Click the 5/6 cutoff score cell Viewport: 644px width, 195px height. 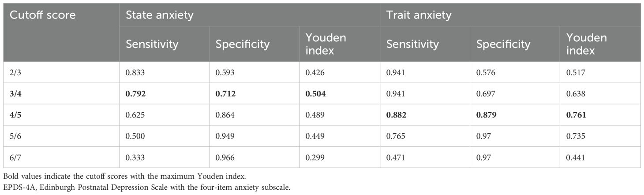pyautogui.click(x=15, y=136)
